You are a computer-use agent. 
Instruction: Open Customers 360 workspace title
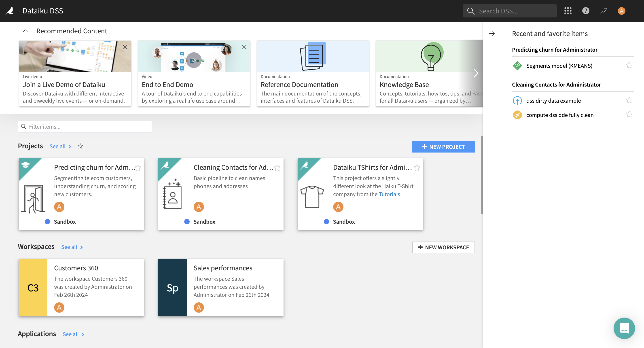click(x=76, y=268)
